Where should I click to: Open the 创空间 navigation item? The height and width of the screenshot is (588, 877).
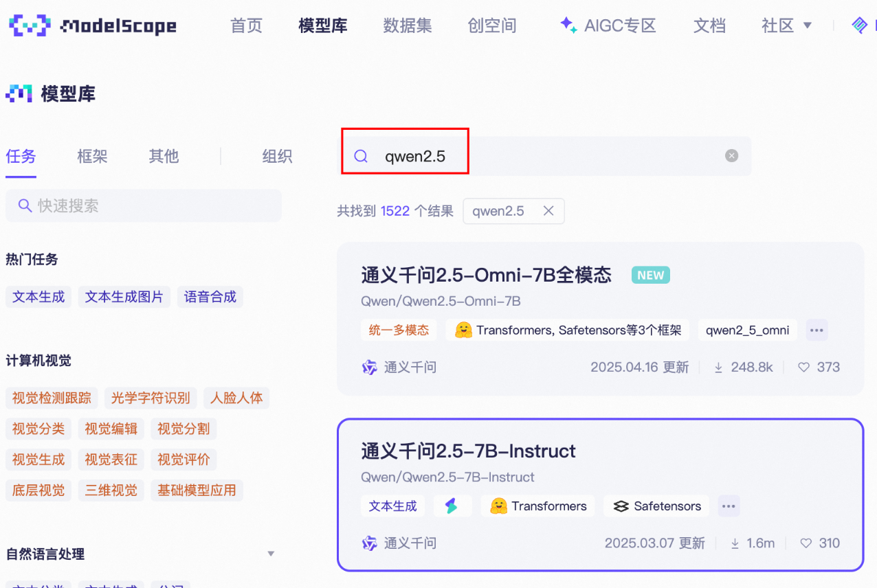[492, 25]
